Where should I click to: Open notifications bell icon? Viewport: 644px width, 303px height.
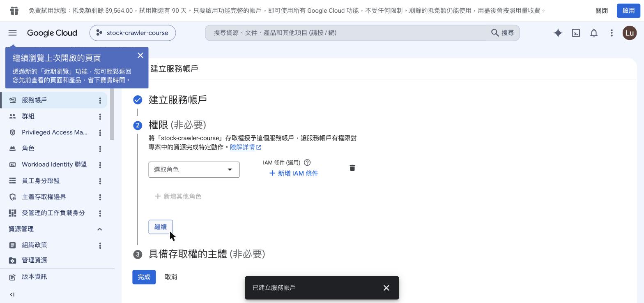(594, 33)
